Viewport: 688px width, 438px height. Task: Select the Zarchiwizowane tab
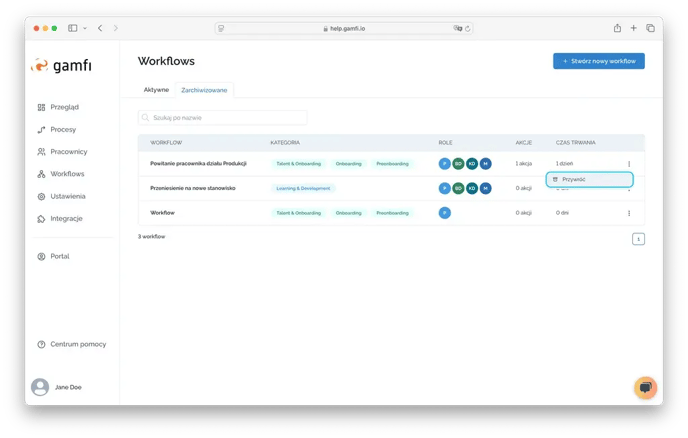(203, 90)
